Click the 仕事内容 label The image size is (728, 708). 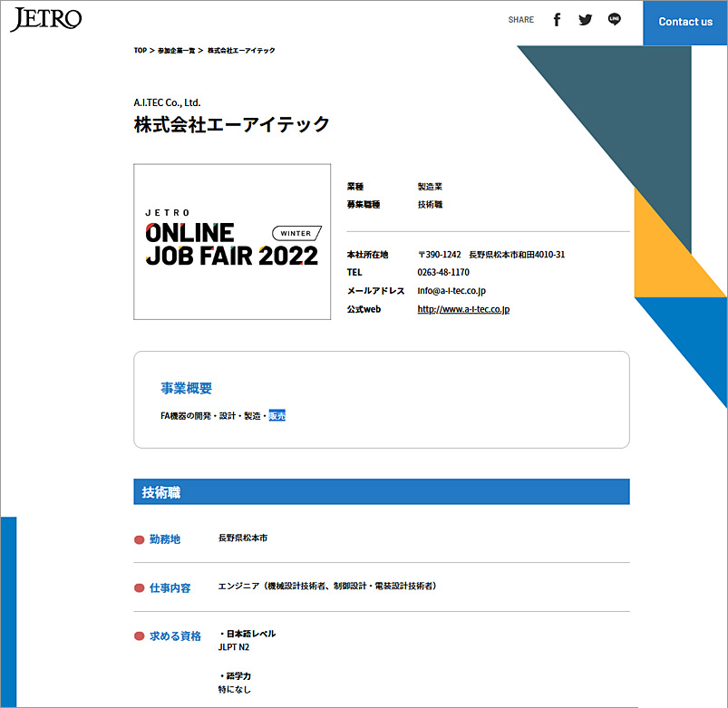[x=170, y=587]
